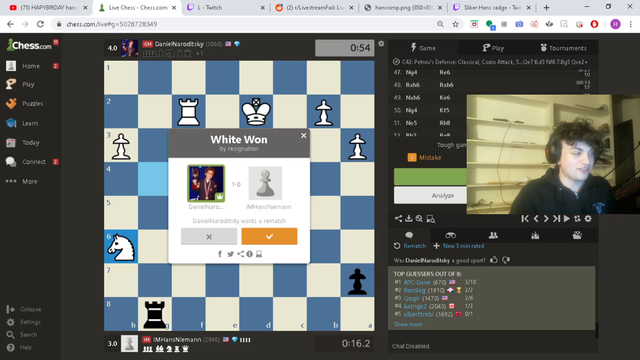
Task: Click the share game icon below move list
Action: (x=398, y=219)
